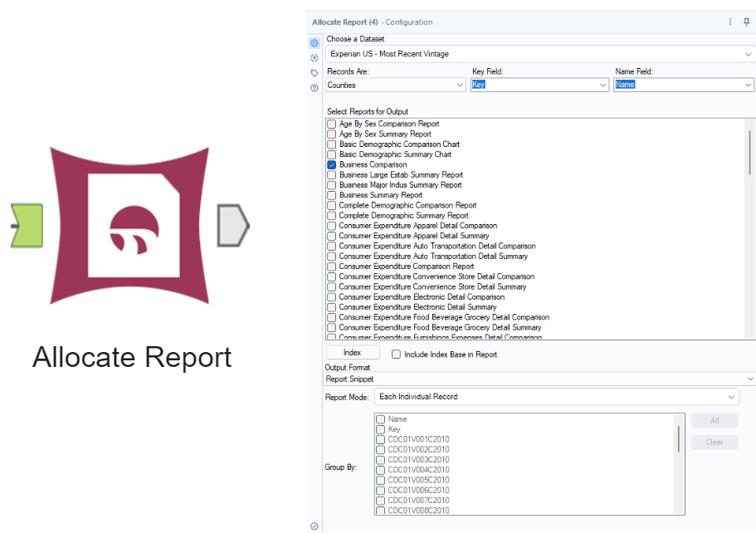Screen dimensions: 756x533
Task: Click the gray output anchor of the tool
Action: [x=233, y=226]
